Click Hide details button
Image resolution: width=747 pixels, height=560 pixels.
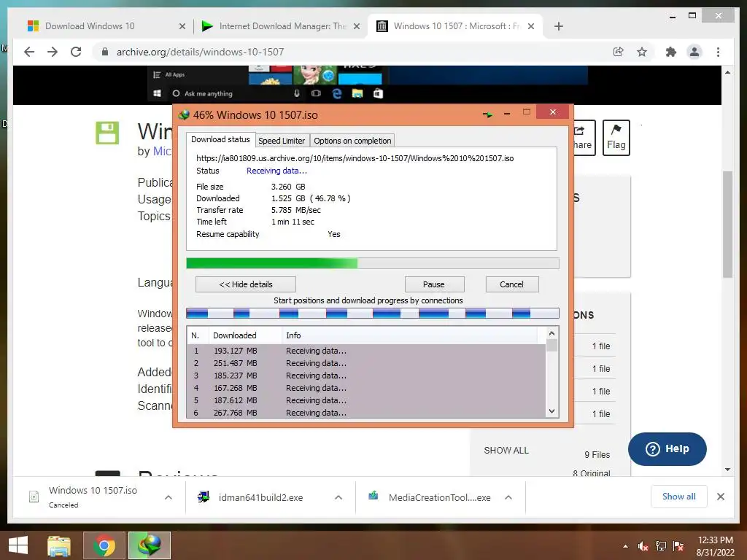[x=246, y=284]
